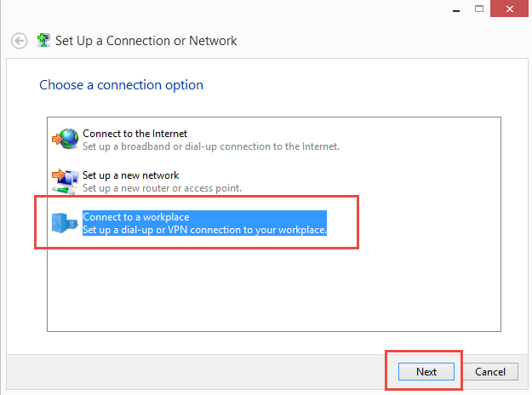The image size is (532, 395).
Task: Click the globe icon for Internet connection
Action: (x=66, y=139)
